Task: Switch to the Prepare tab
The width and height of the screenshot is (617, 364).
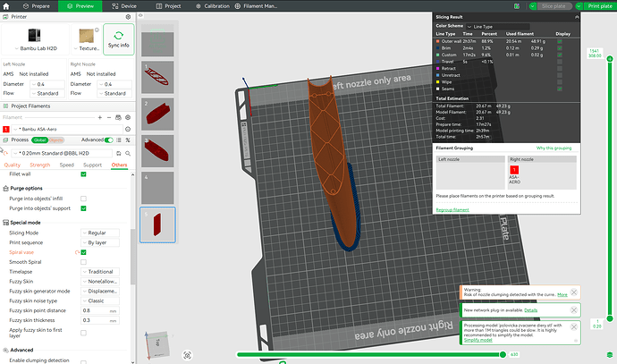Action: [36, 6]
